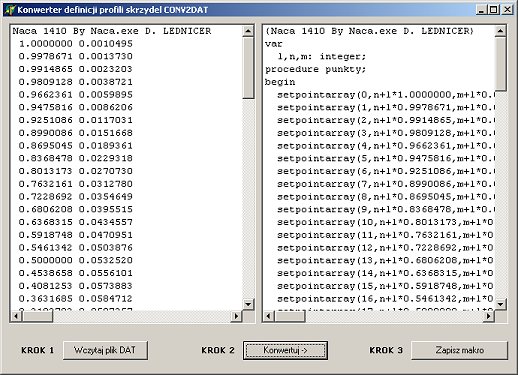518x375 pixels.
Task: Click the line 'setpointarray(2,n+l*0.9914865'
Action: pos(385,120)
